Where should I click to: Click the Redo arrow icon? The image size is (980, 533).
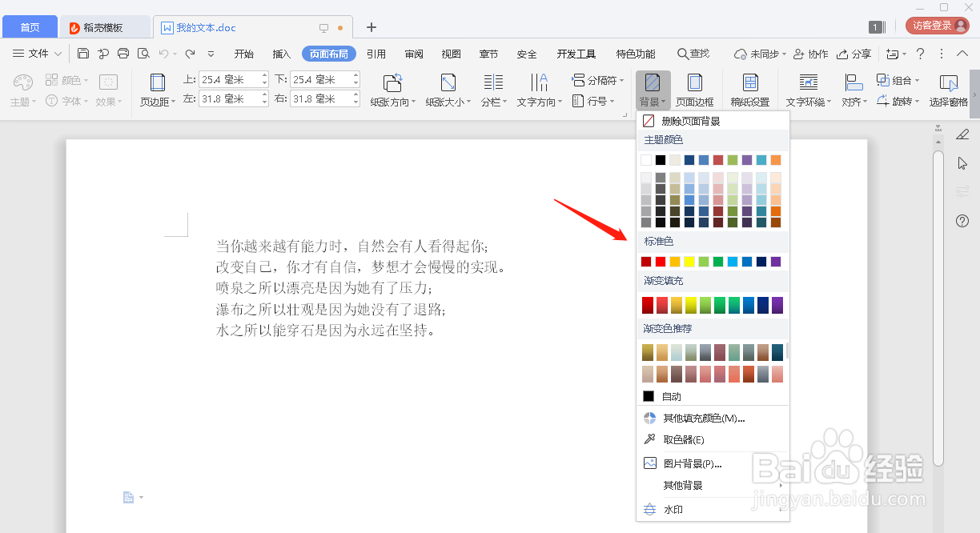[x=190, y=54]
